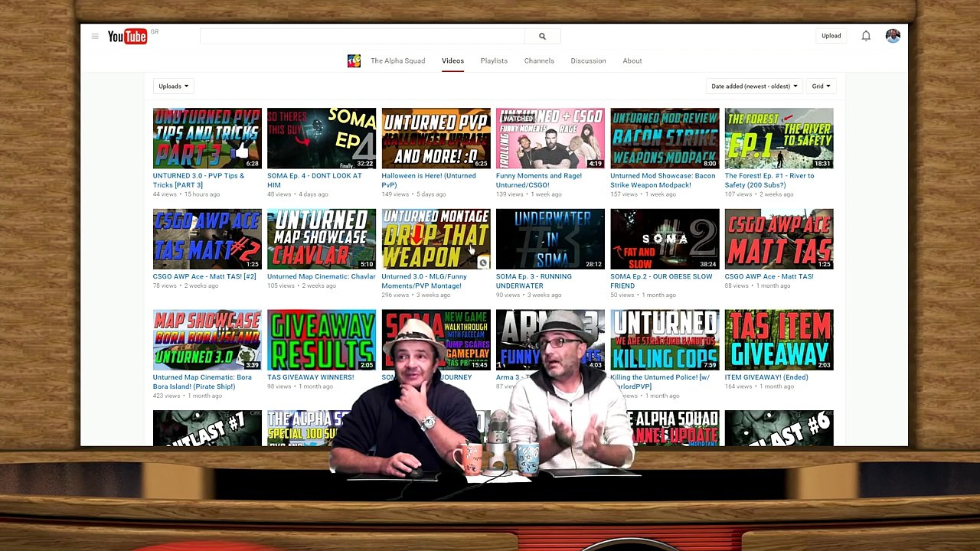Open Unturned PVP Halloween update thumbnail
This screenshot has width=980, height=551.
click(x=436, y=139)
